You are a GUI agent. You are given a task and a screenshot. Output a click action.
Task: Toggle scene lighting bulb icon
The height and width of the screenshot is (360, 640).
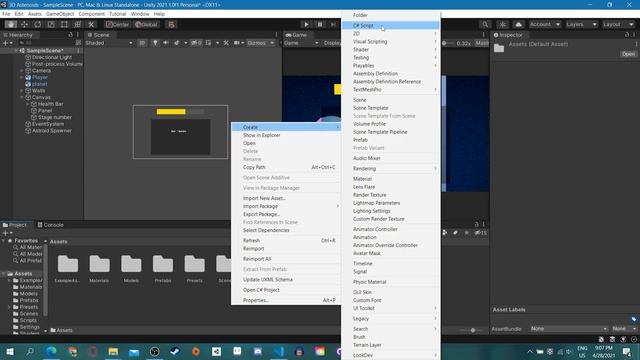155,43
